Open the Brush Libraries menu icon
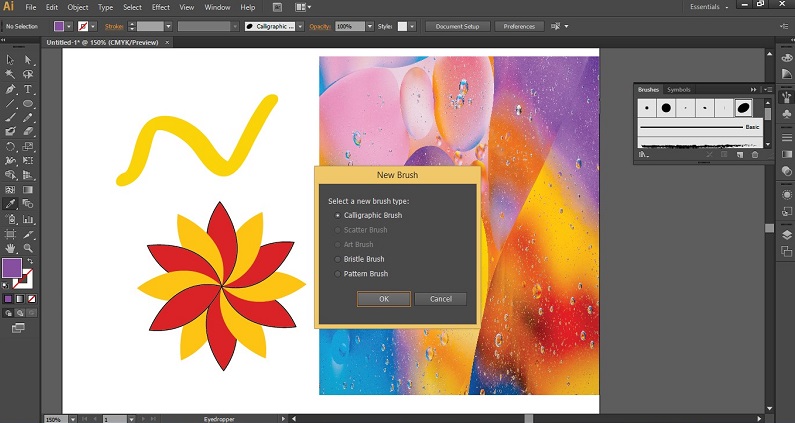Viewport: 795px width, 423px height. point(644,155)
